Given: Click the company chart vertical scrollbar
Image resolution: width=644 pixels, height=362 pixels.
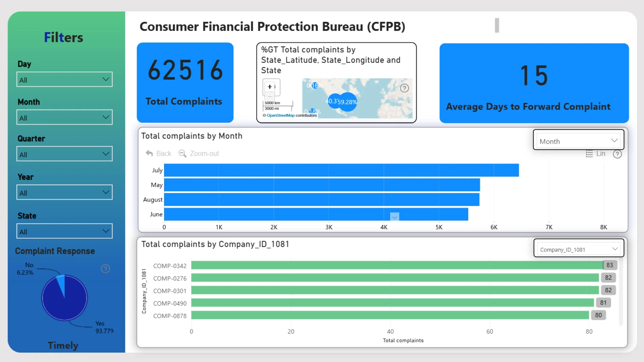Looking at the screenshot, I should click(x=621, y=292).
